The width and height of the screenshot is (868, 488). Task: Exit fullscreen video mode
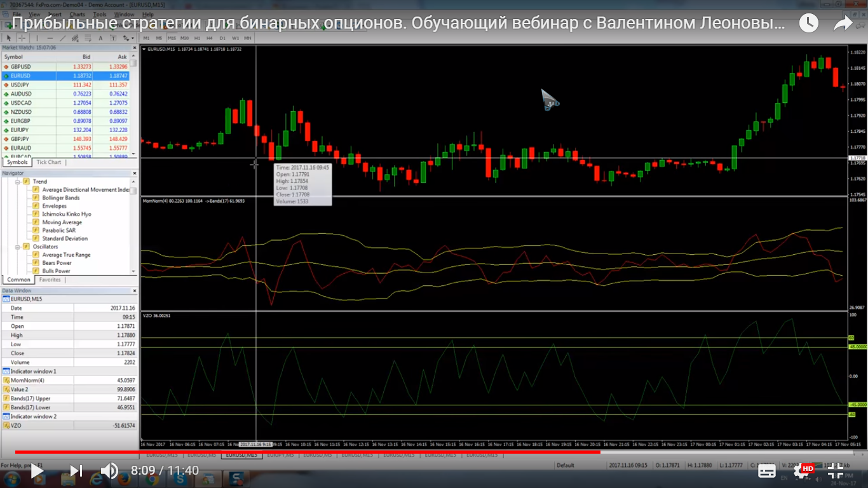pos(836,471)
